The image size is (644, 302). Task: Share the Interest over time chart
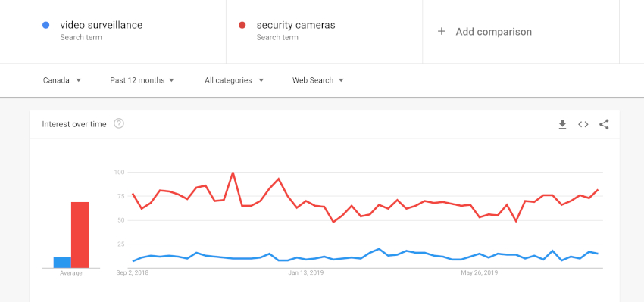click(x=604, y=124)
